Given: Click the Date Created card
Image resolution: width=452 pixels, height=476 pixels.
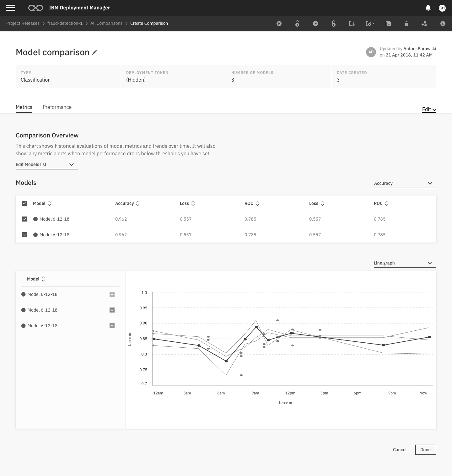Looking at the screenshot, I should (x=384, y=77).
